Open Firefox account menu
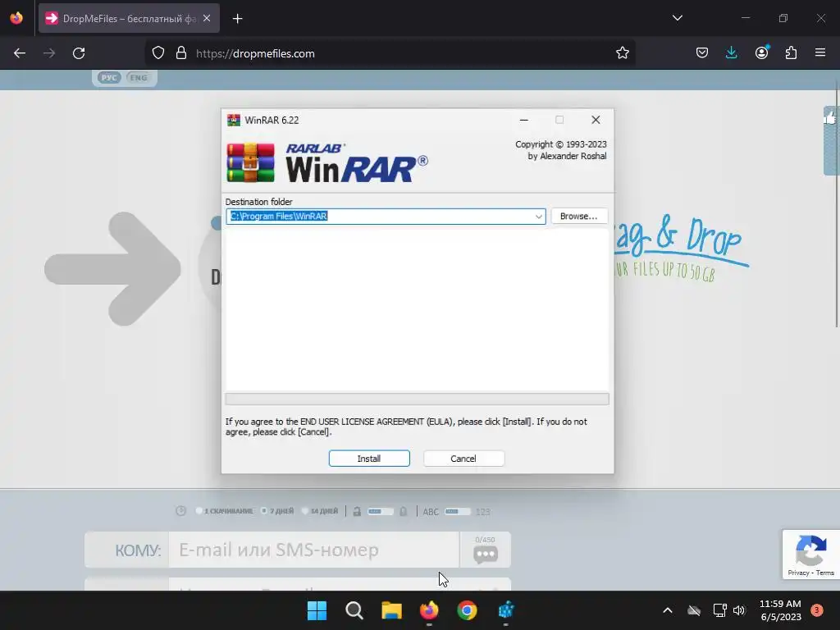 pos(761,53)
